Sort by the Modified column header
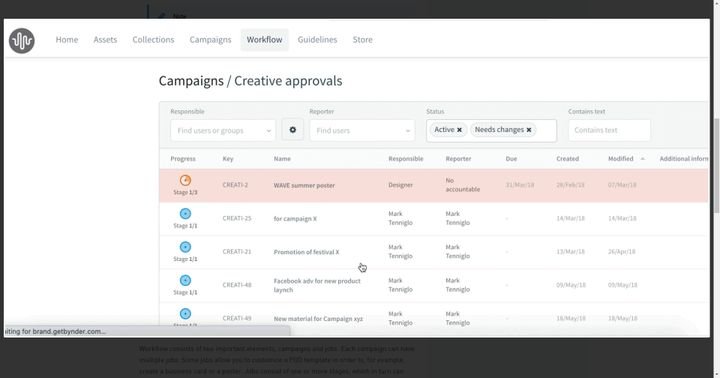The image size is (720, 378). (620, 159)
